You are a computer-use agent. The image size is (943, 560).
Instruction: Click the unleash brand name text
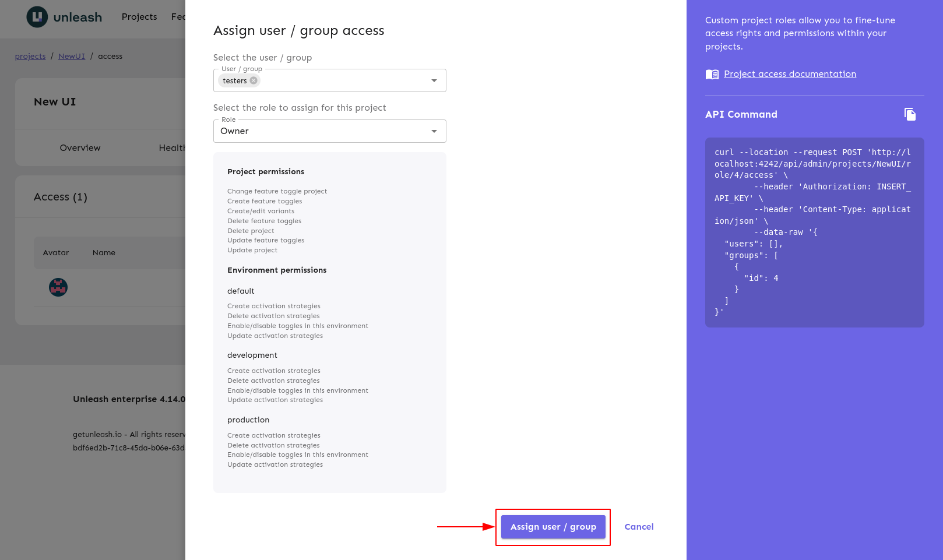pos(78,17)
